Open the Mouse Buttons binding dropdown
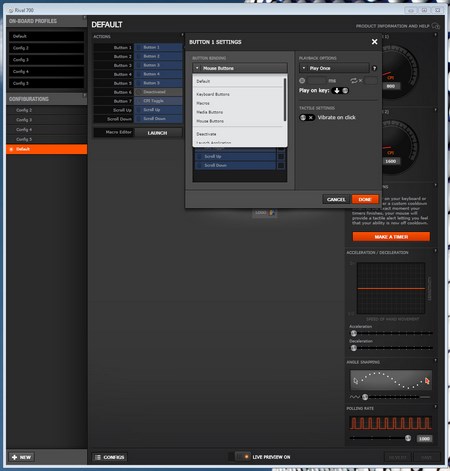The width and height of the screenshot is (450, 471). (x=240, y=68)
